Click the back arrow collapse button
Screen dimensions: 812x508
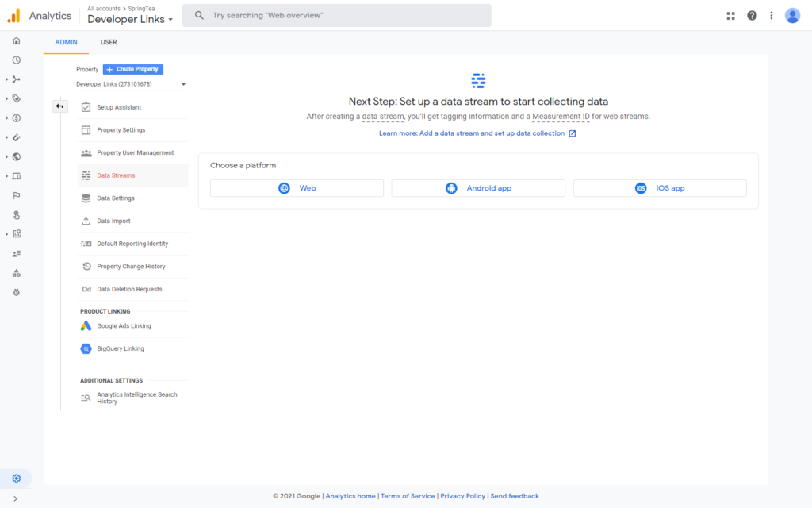(60, 106)
